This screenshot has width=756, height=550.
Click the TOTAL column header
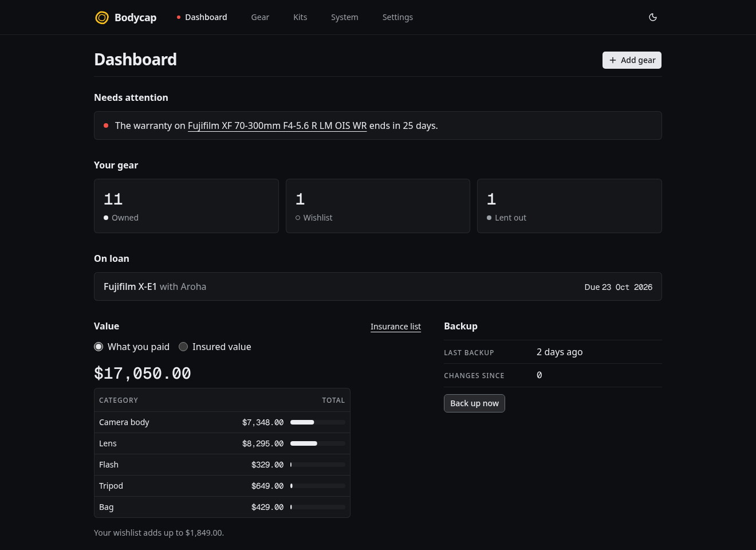(x=333, y=400)
